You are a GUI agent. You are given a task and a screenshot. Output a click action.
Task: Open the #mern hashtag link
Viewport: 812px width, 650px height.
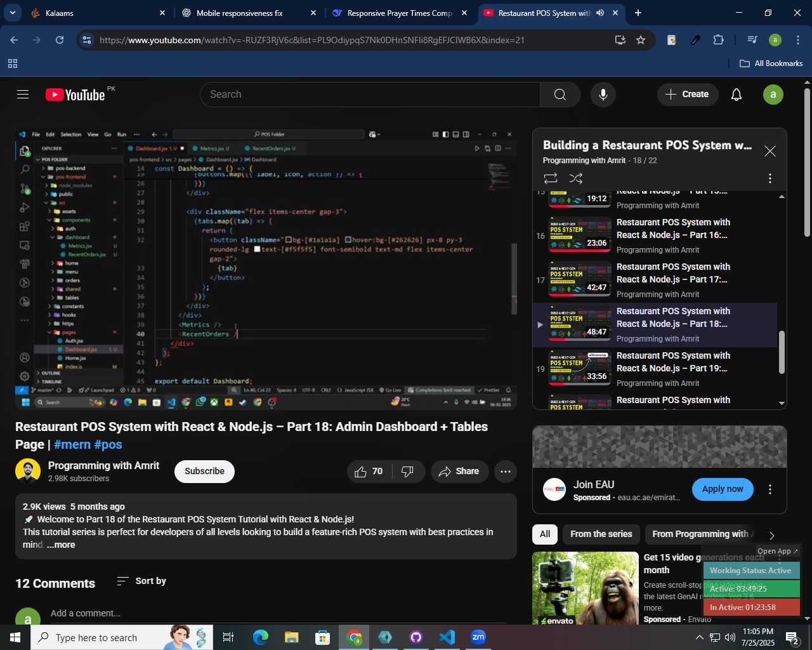[72, 445]
